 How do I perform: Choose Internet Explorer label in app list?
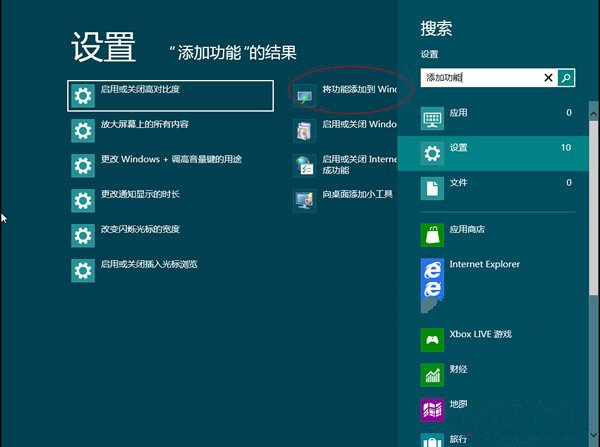tap(484, 264)
